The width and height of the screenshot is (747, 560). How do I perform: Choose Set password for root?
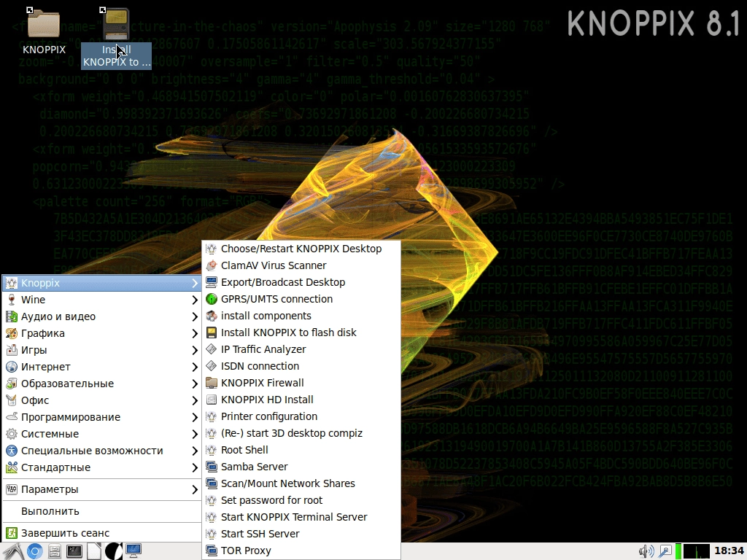pyautogui.click(x=301, y=500)
